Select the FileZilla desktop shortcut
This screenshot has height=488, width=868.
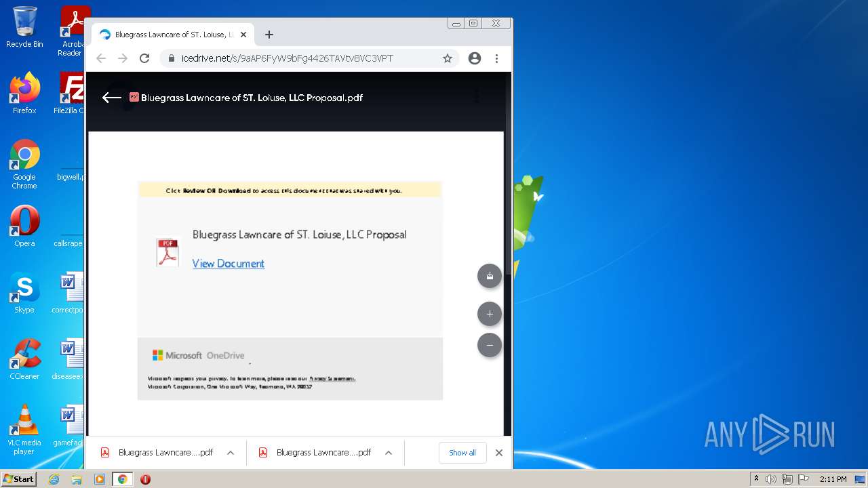[x=71, y=94]
